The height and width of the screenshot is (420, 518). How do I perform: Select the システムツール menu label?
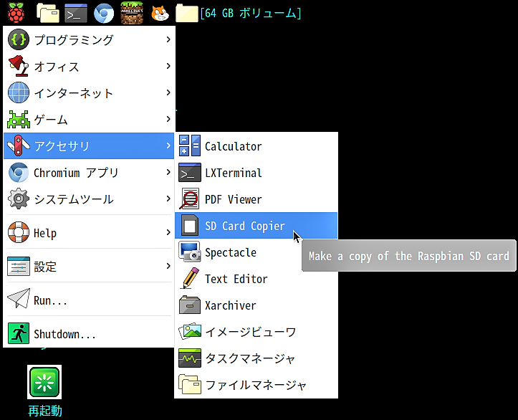74,199
